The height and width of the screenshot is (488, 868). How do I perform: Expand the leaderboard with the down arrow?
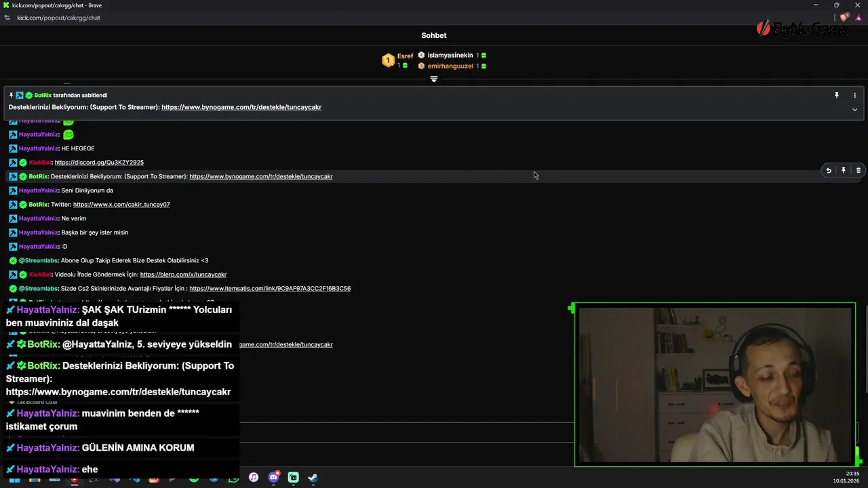(x=434, y=79)
